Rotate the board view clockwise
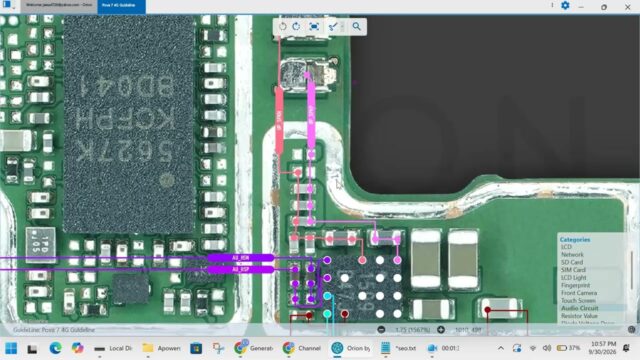640x360 pixels. click(x=297, y=27)
